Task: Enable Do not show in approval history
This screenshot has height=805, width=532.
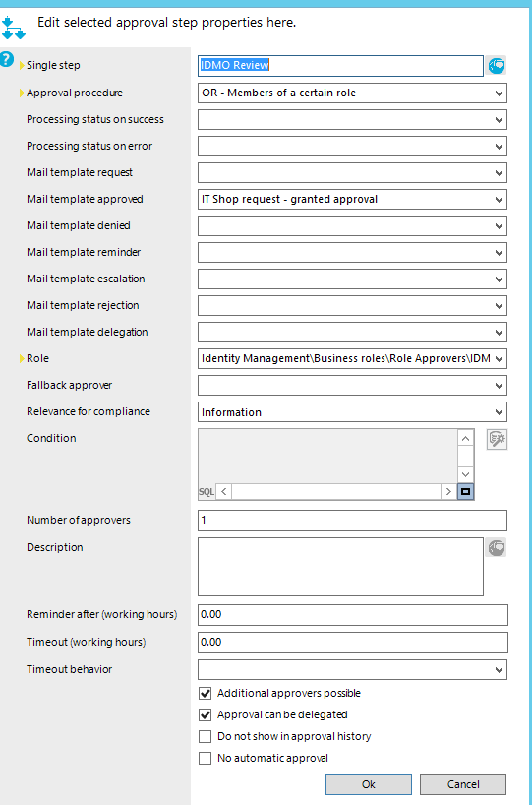Action: (206, 737)
